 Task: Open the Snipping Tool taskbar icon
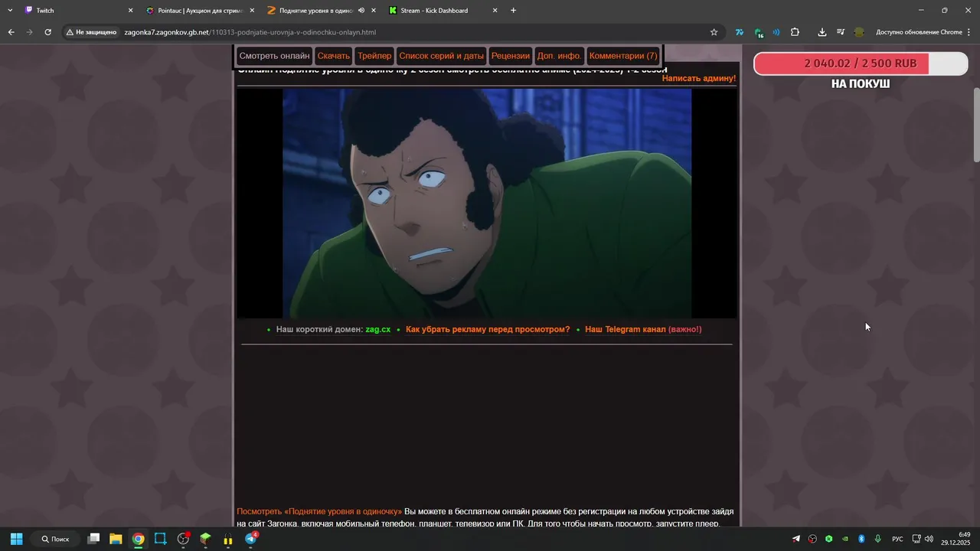tap(160, 539)
